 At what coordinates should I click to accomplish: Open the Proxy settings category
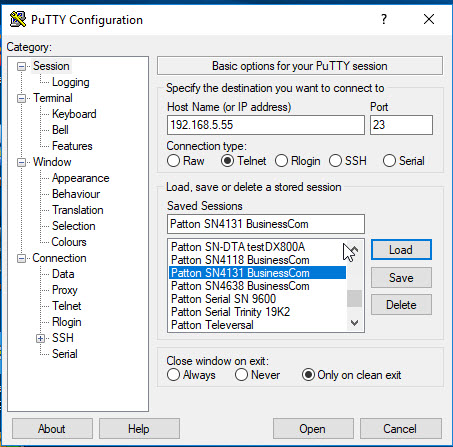point(65,290)
